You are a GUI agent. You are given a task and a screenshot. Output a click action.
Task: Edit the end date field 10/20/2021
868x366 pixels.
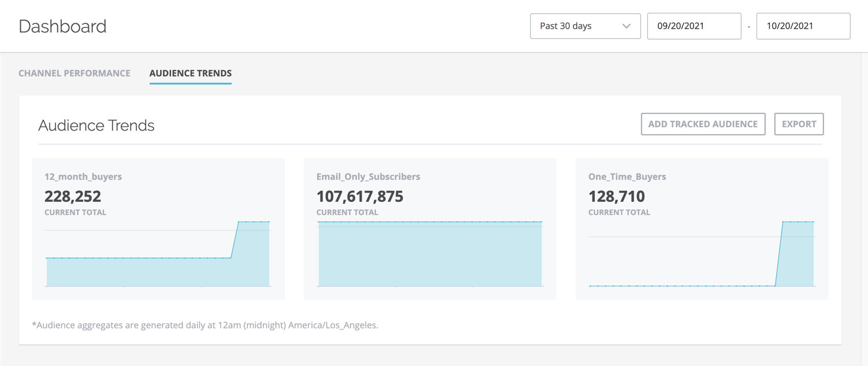(x=803, y=26)
